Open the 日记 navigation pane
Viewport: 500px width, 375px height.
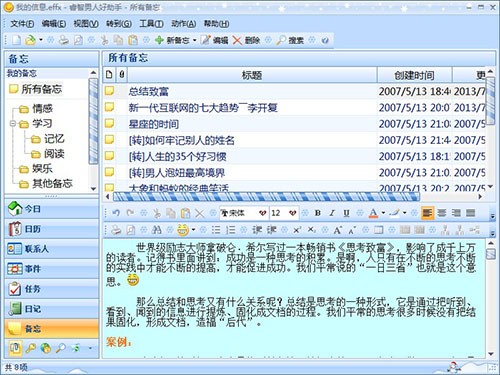(52, 309)
